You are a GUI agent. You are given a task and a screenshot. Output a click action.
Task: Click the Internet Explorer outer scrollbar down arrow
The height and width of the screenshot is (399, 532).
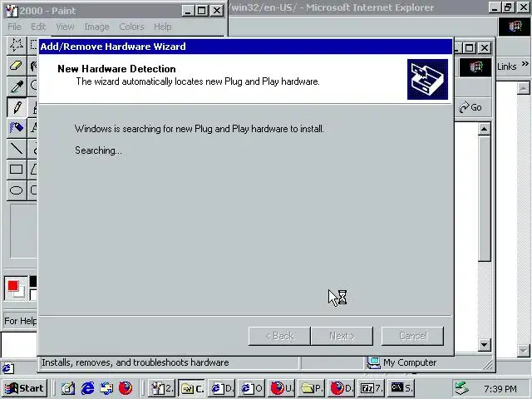click(524, 350)
